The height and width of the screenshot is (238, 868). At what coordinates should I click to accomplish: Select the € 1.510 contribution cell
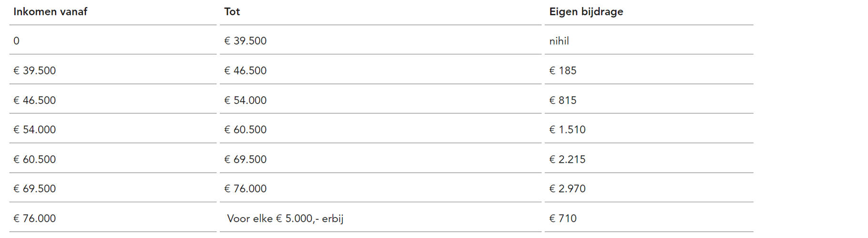pyautogui.click(x=567, y=130)
